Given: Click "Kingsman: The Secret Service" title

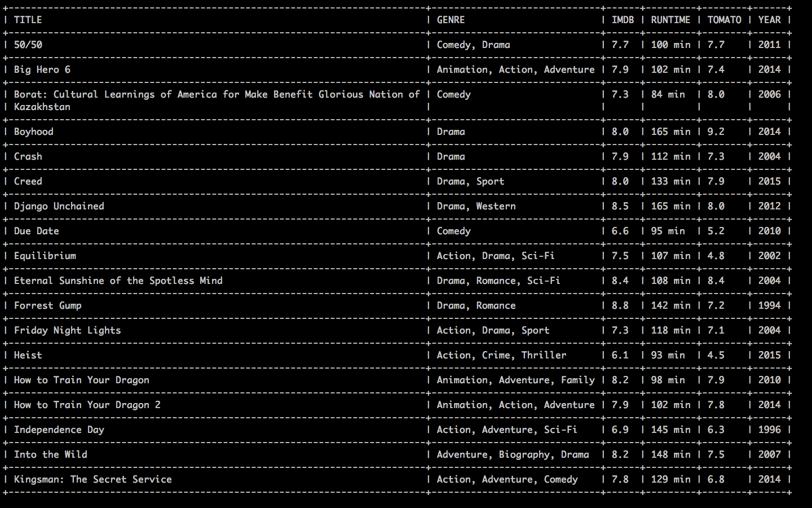Looking at the screenshot, I should (93, 479).
